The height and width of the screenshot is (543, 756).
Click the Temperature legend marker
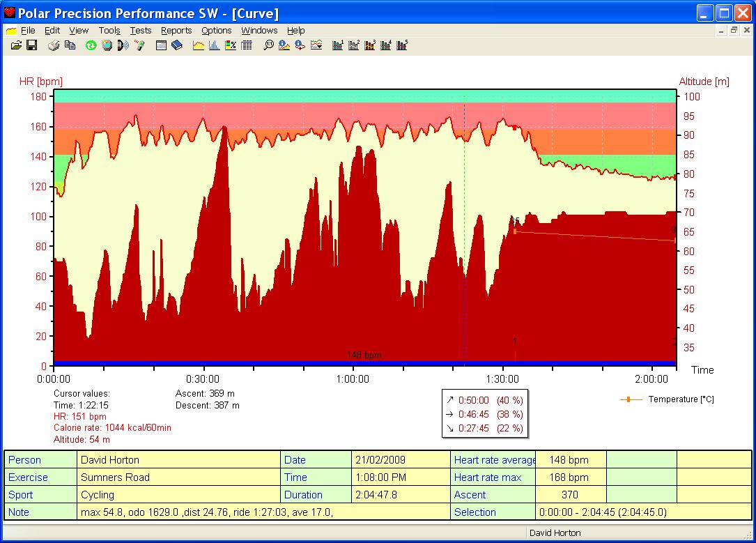[630, 399]
